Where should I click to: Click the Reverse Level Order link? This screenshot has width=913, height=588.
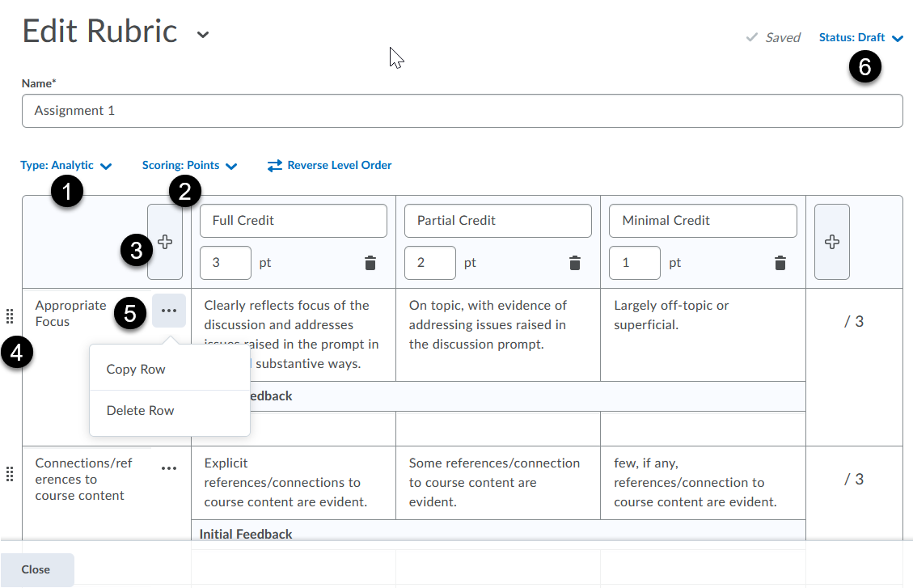tap(330, 166)
